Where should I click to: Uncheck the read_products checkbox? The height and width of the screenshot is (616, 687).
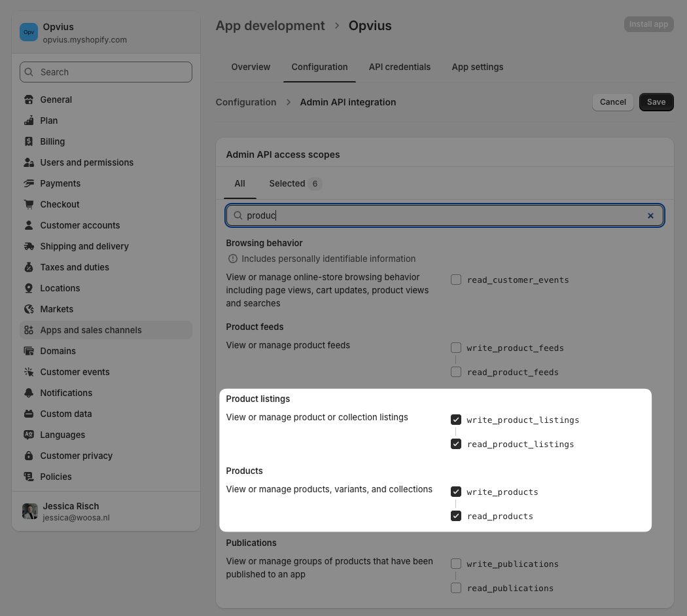456,516
